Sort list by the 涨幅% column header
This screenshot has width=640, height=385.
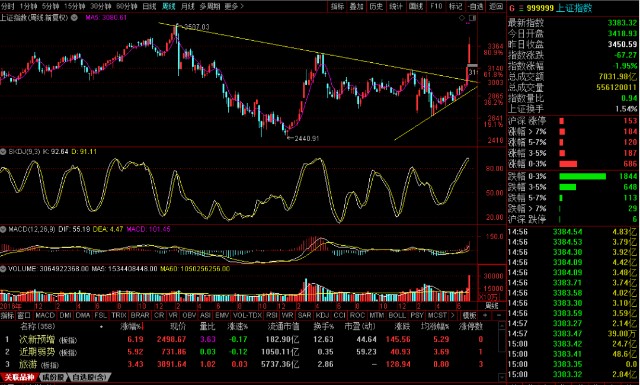[x=132, y=327]
